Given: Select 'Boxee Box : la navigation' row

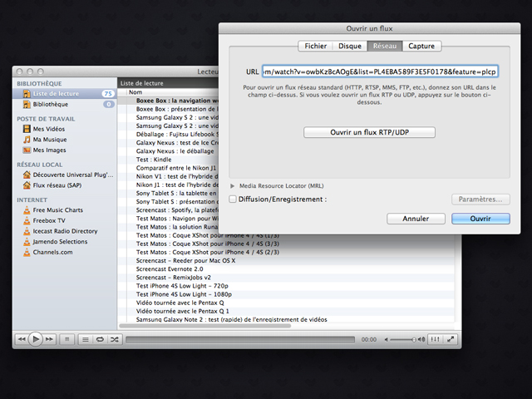Looking at the screenshot, I should pyautogui.click(x=168, y=101).
